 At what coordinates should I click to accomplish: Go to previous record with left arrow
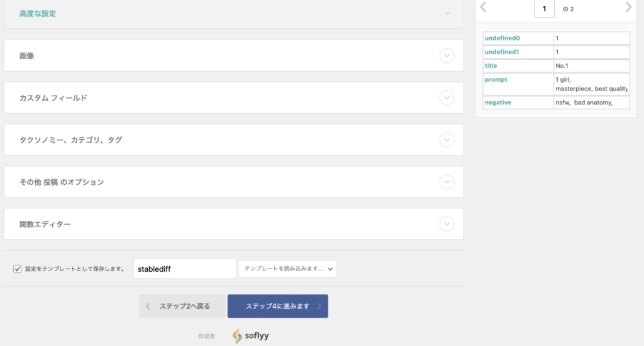coord(483,8)
